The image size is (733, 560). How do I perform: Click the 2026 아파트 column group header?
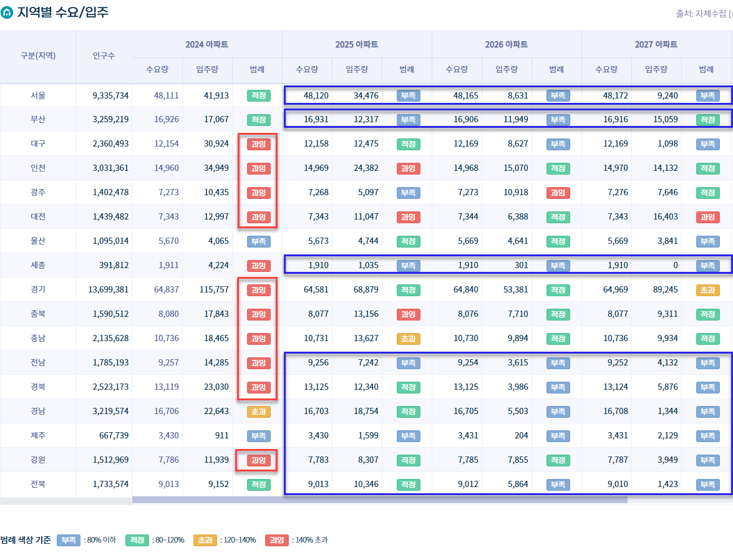pyautogui.click(x=507, y=44)
